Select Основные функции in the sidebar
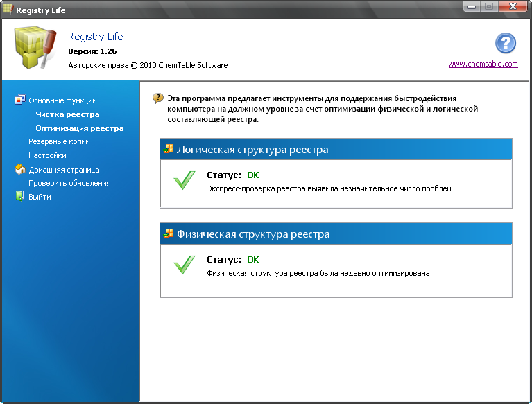Viewport: 532px width, 404px height. coord(62,100)
